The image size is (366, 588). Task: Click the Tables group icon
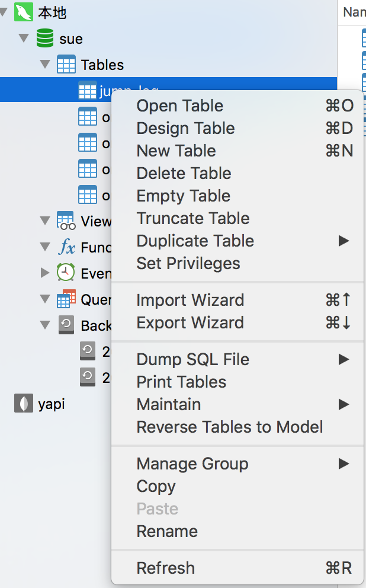point(66,65)
